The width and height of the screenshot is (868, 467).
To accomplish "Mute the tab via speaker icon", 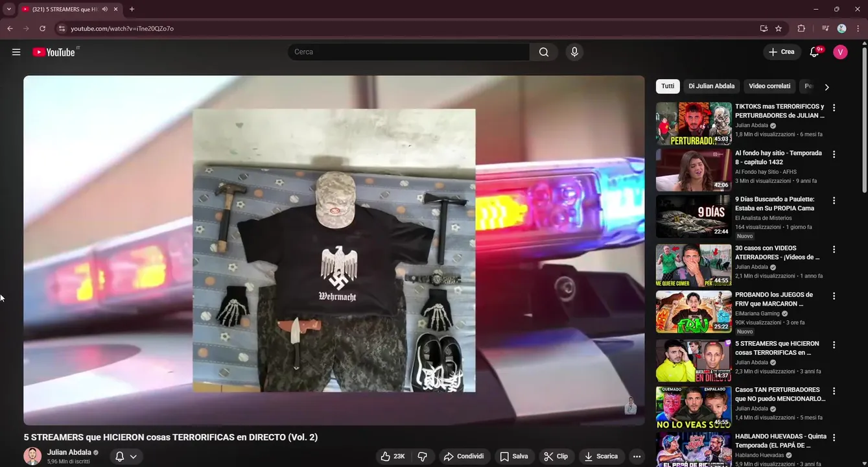I will point(104,9).
